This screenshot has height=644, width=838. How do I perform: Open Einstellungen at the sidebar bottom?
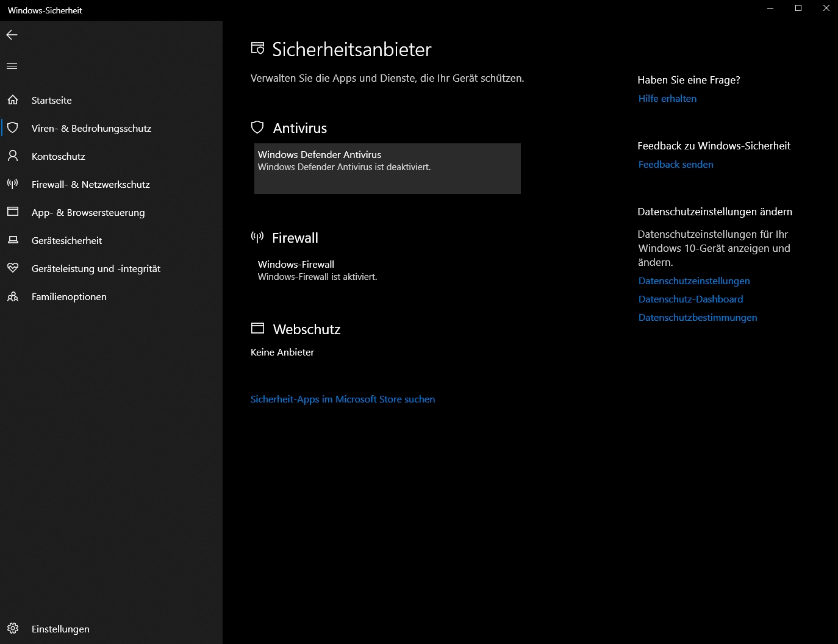(x=111, y=629)
